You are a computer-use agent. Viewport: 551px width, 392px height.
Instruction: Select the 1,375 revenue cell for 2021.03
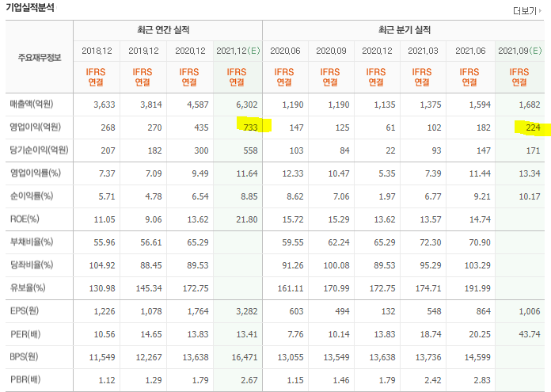click(430, 105)
